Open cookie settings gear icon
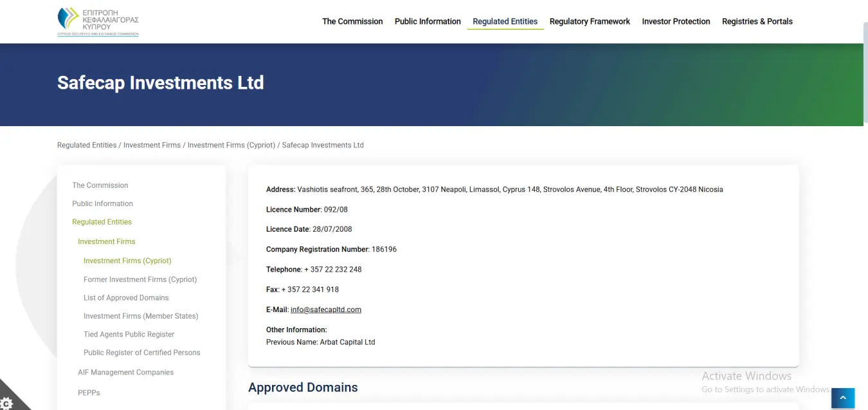Screen dimensions: 868x410 pyautogui.click(x=8, y=402)
